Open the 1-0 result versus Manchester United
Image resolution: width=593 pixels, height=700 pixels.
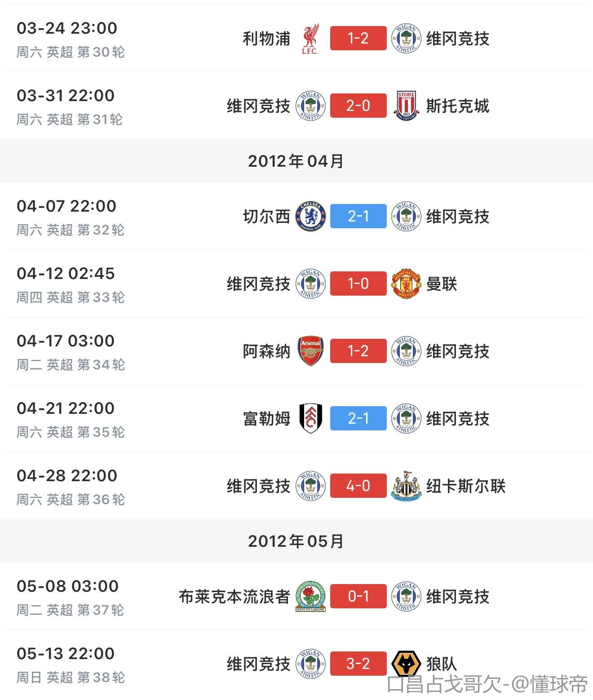[358, 284]
